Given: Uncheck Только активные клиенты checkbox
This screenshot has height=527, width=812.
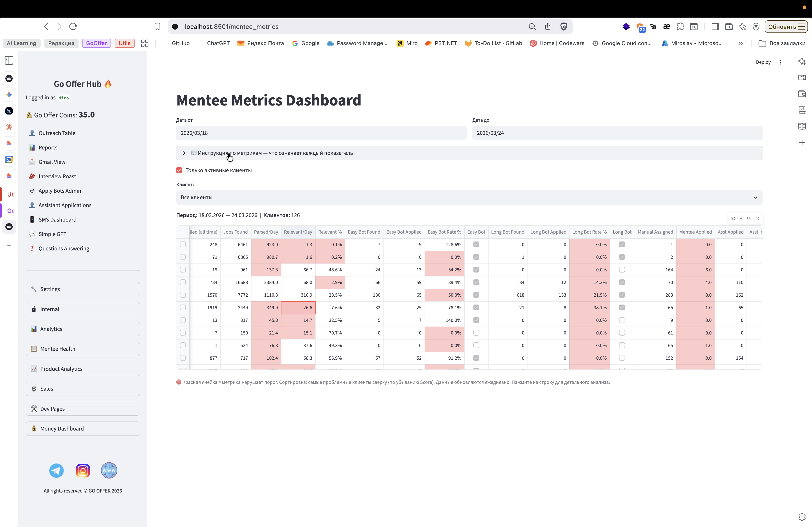Looking at the screenshot, I should coord(179,170).
